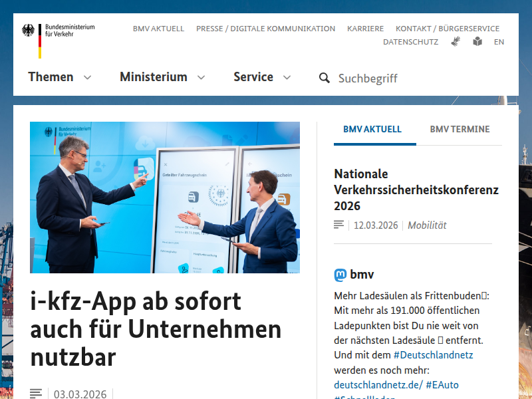Click the Bundesministerium für Verkehr logo
This screenshot has width=532, height=399.
58,39
